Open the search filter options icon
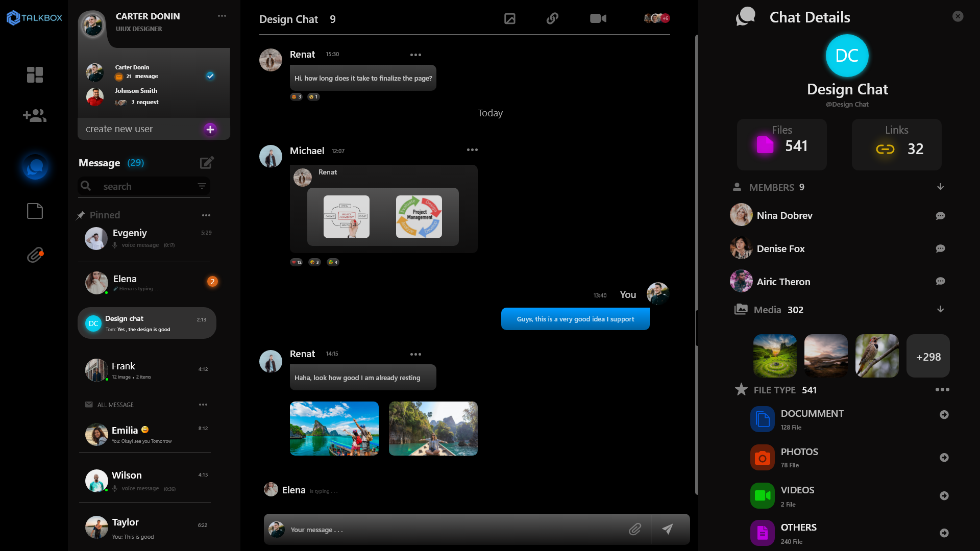This screenshot has height=551, width=980. click(202, 186)
